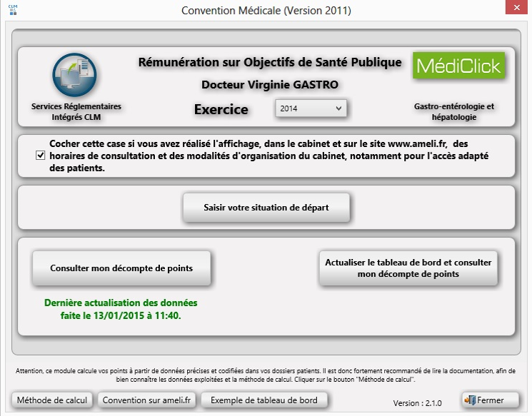Screen dimensions: 532x416
Task: Click the Gastro-entérologie et hépatologie specialty text
Action: [454, 111]
